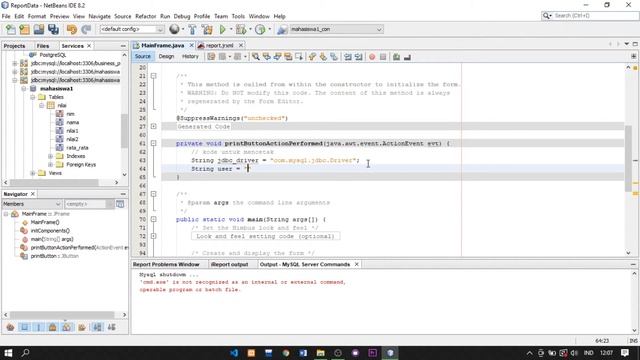Open the Members dropdown in Navigator

[x=32, y=204]
